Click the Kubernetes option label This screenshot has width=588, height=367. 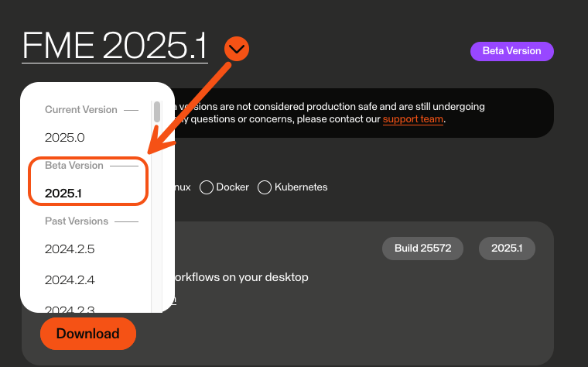coord(301,187)
